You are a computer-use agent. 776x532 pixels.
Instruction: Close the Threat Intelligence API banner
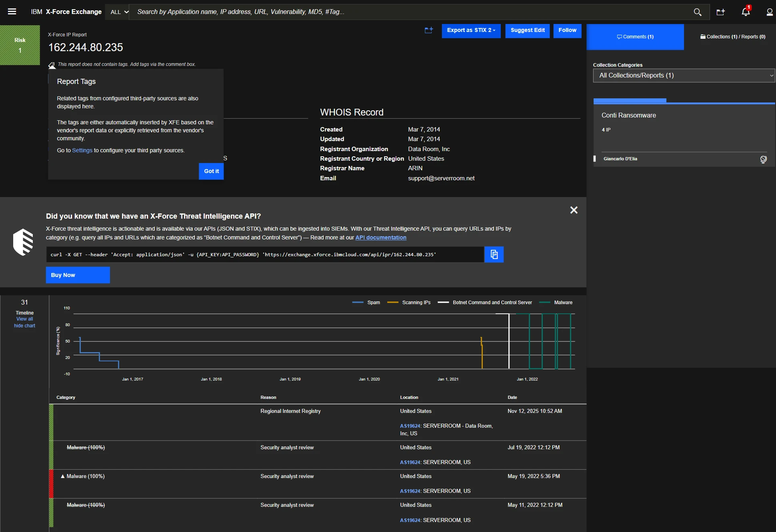click(574, 210)
